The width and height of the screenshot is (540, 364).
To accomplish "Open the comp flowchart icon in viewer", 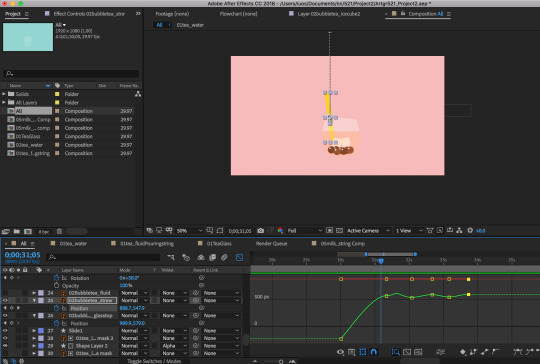I will point(459,230).
